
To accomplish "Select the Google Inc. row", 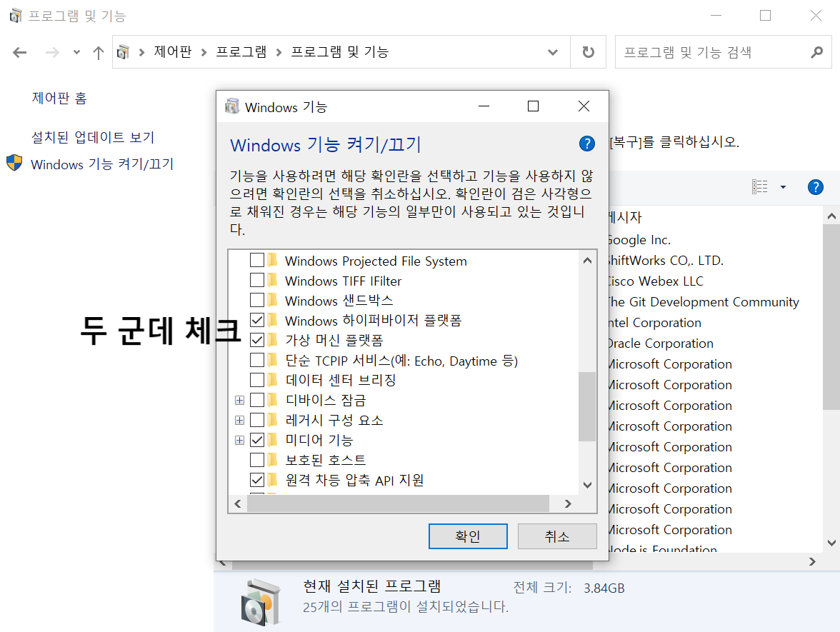I will (x=640, y=240).
